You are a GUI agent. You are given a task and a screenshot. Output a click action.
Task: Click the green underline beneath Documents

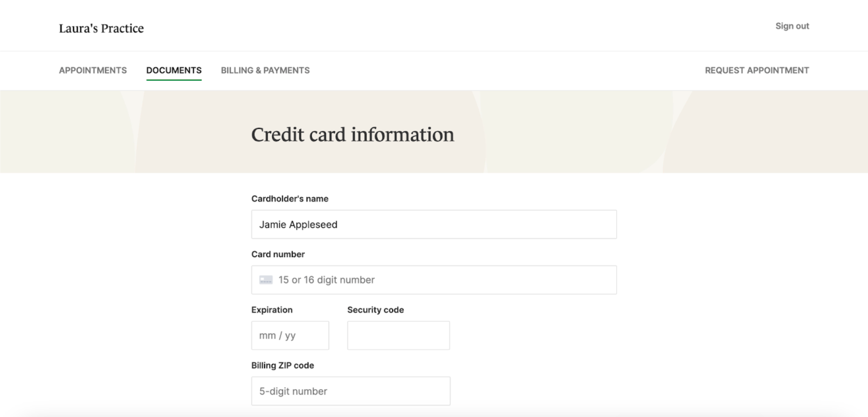pyautogui.click(x=174, y=80)
